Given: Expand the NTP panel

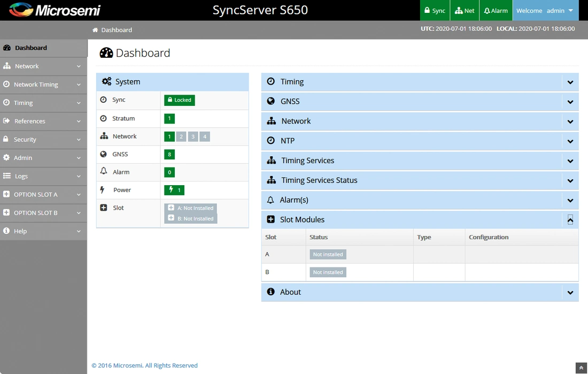Looking at the screenshot, I should 570,142.
